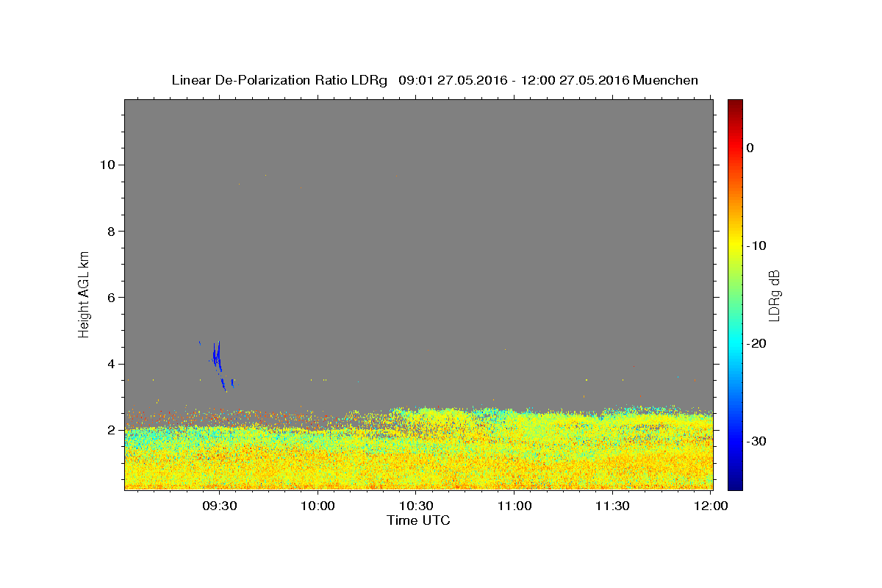The width and height of the screenshot is (882, 588).
Task: Click the 09:30 time axis label
Action: coord(220,506)
